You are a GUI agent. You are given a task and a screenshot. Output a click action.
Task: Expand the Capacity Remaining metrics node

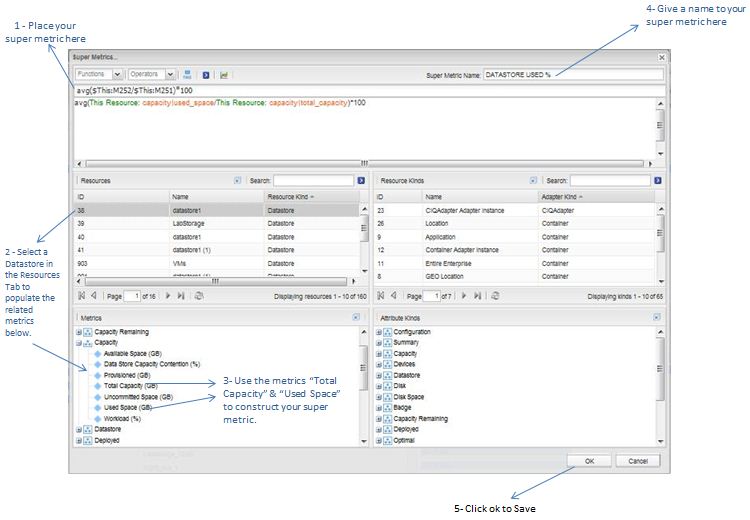tap(79, 331)
